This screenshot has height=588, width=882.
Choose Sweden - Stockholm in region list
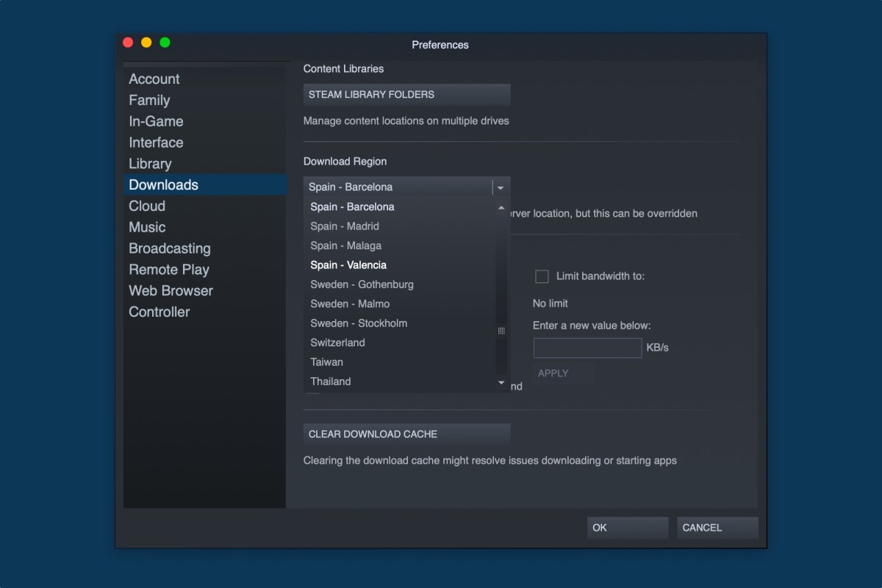click(x=400, y=323)
